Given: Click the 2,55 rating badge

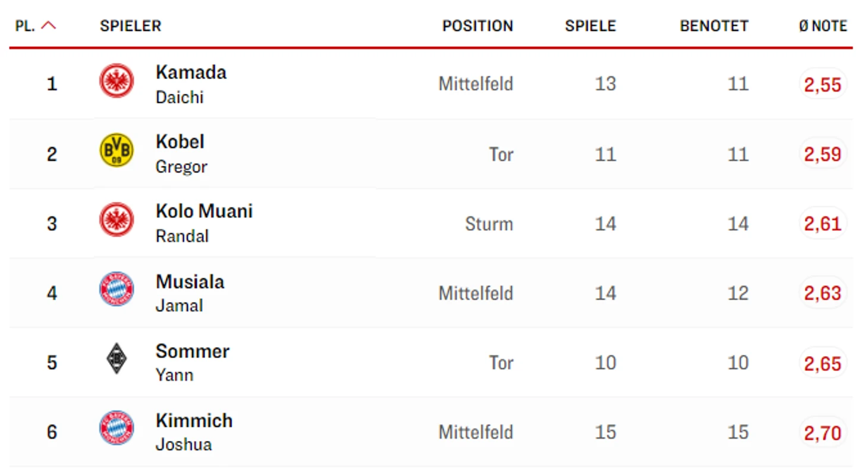Looking at the screenshot, I should click(823, 84).
